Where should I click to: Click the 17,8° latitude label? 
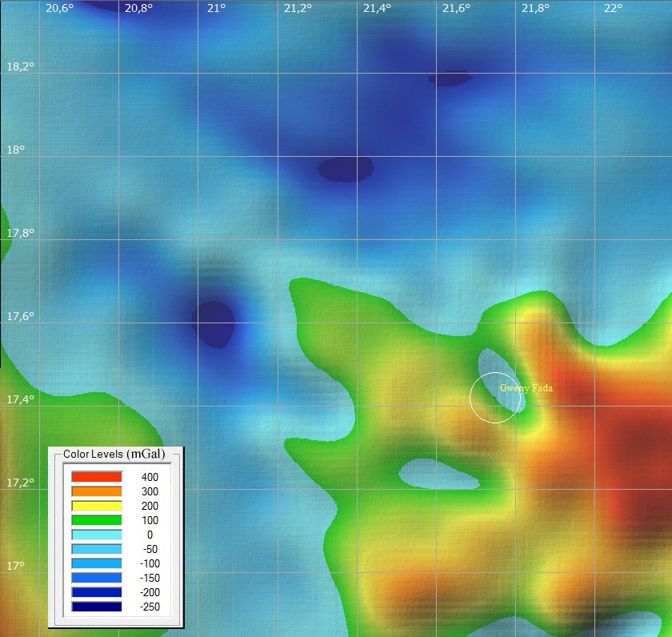pyautogui.click(x=21, y=233)
